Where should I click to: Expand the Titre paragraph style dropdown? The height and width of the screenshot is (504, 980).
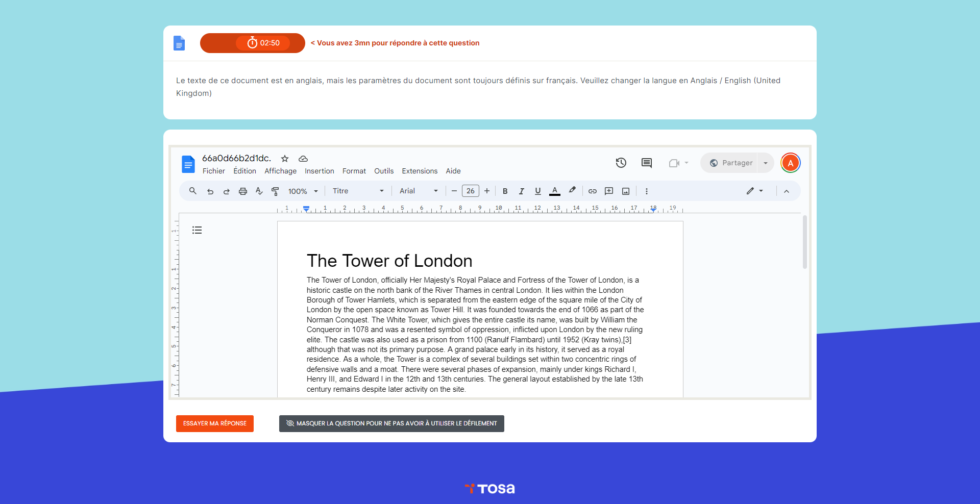coord(358,191)
